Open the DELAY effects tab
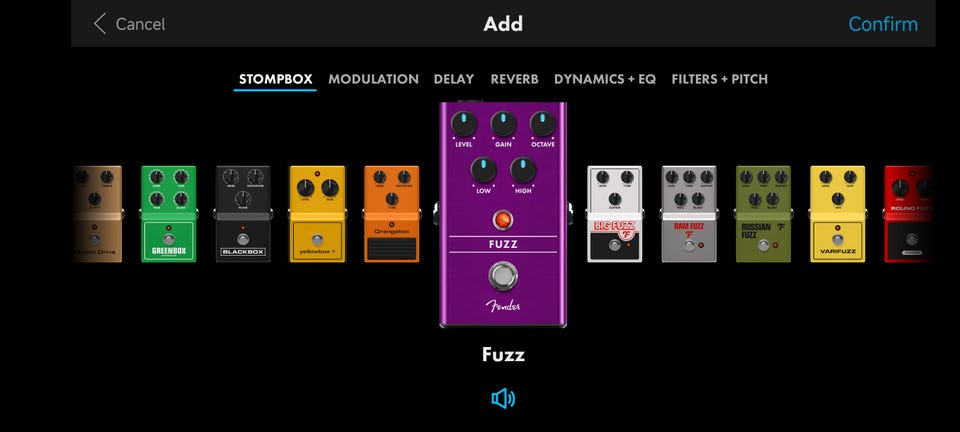The width and height of the screenshot is (960, 432). tap(454, 79)
